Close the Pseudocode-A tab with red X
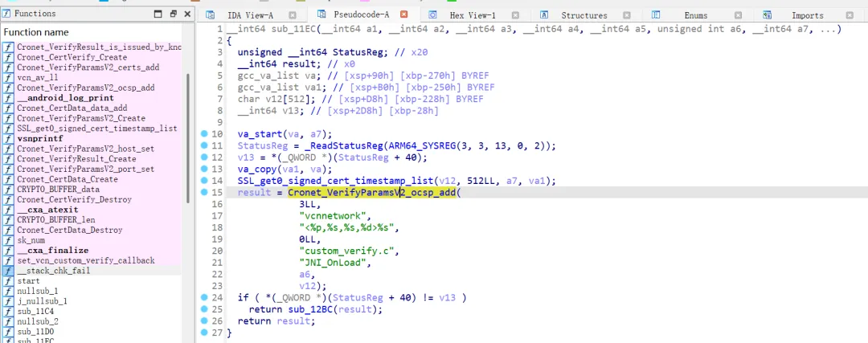This screenshot has width=868, height=343. tap(403, 14)
